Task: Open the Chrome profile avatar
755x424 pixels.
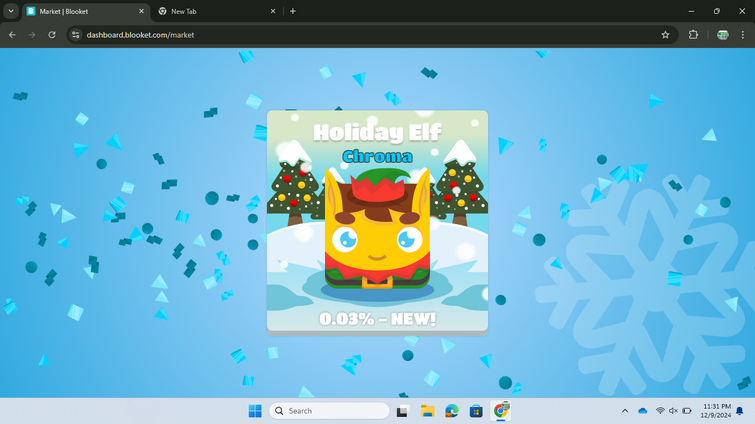Action: point(723,35)
